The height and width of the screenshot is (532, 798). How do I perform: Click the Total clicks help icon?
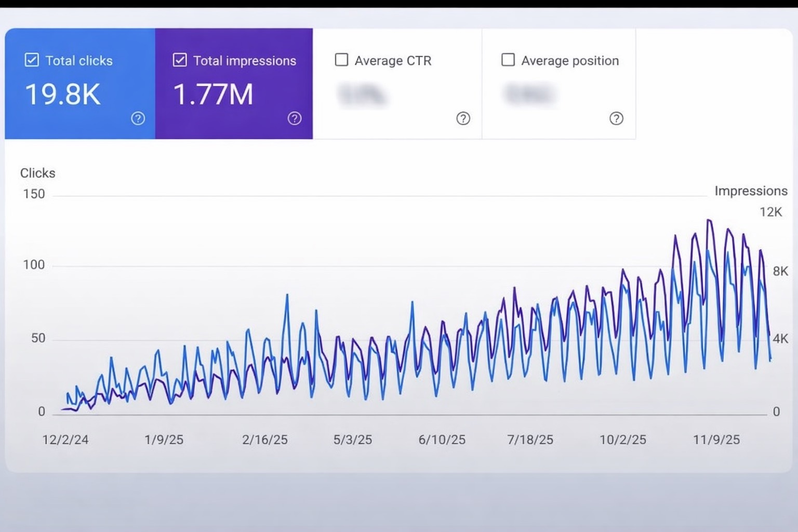click(x=137, y=118)
